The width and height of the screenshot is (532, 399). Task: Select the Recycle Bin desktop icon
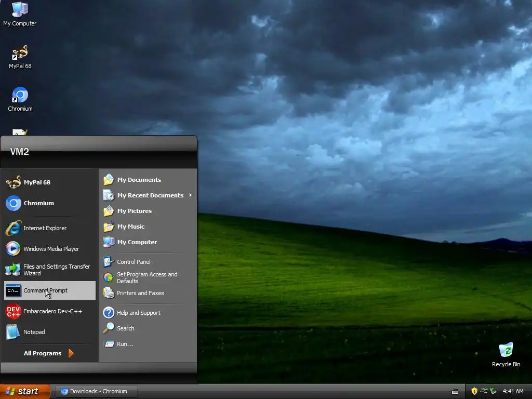click(x=506, y=355)
